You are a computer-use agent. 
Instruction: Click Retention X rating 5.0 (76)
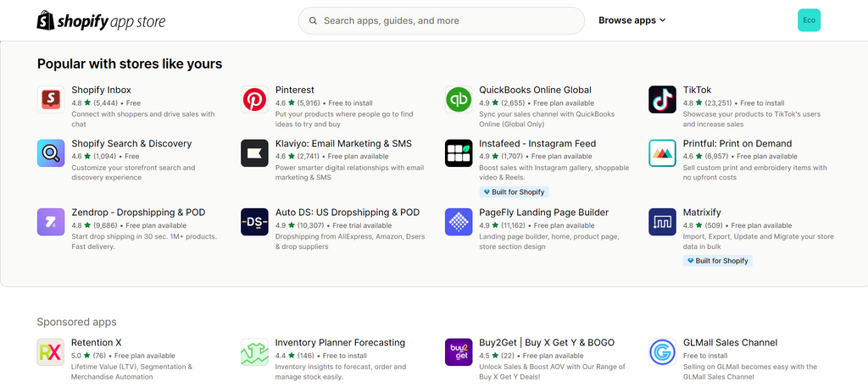88,356
